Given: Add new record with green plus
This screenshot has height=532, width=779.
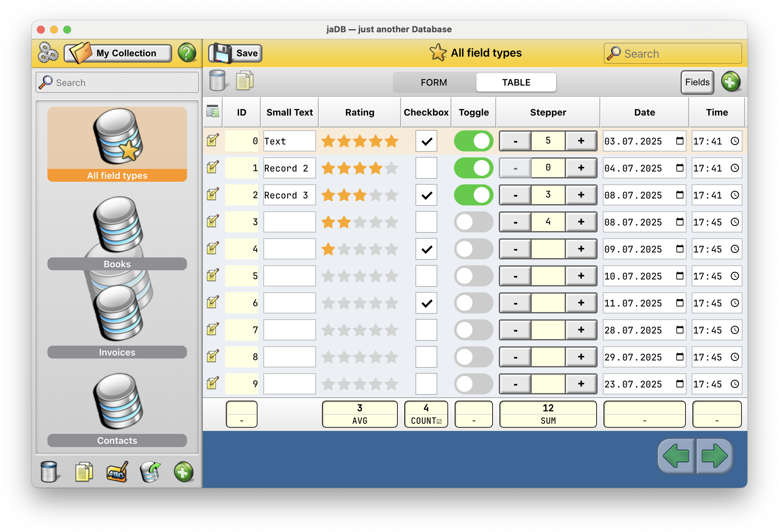Looking at the screenshot, I should click(731, 82).
